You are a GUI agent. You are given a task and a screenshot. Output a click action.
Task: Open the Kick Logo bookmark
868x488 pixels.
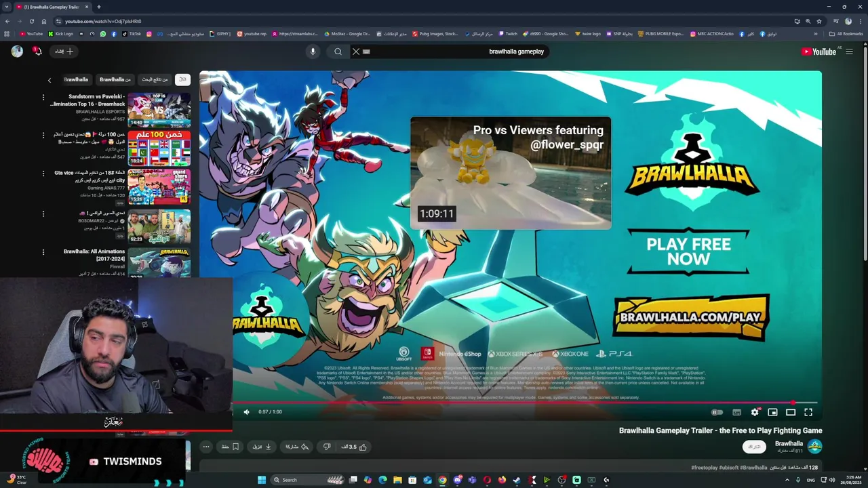60,34
